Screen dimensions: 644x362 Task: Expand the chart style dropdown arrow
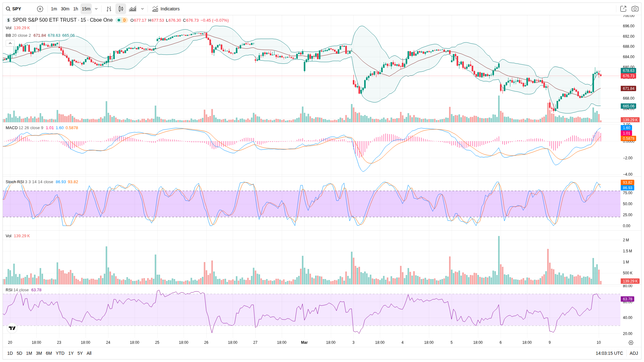[x=142, y=9]
